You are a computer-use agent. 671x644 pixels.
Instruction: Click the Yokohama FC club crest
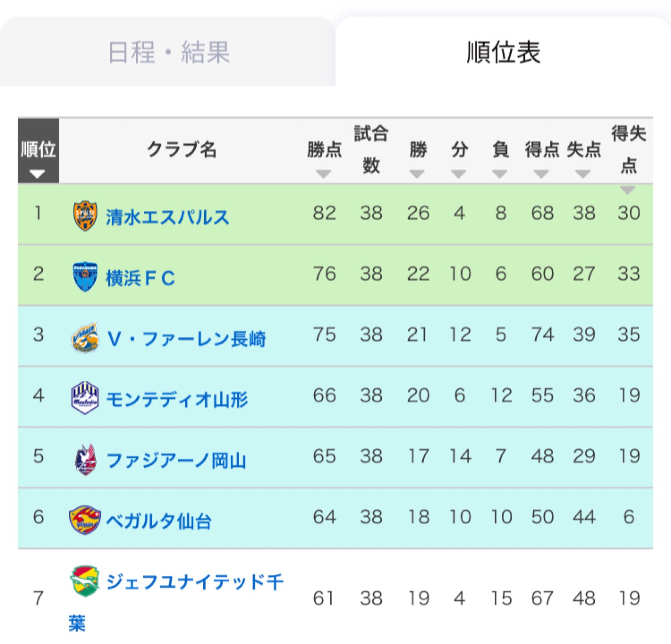click(85, 276)
